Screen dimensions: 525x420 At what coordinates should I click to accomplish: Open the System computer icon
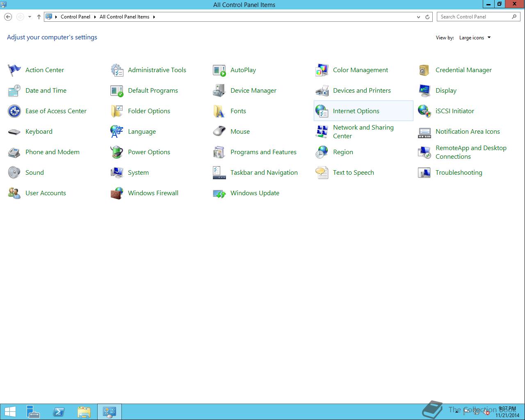pos(117,173)
